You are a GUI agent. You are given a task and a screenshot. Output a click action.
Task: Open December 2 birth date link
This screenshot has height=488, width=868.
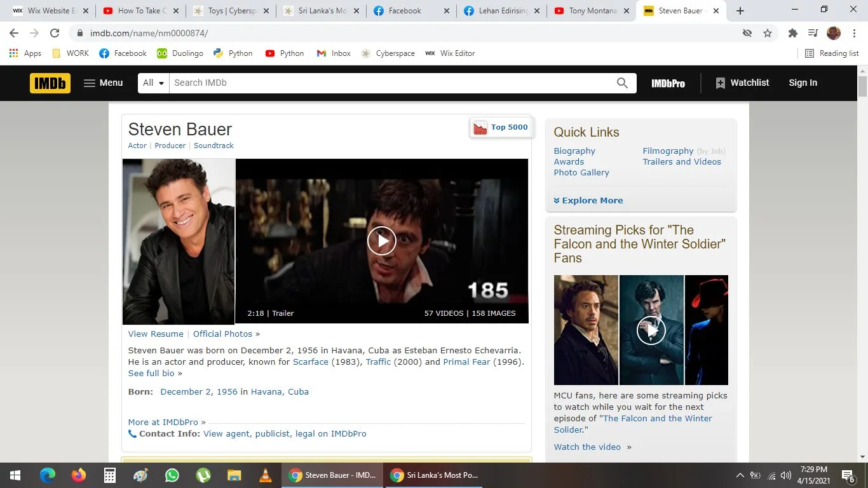coord(187,391)
